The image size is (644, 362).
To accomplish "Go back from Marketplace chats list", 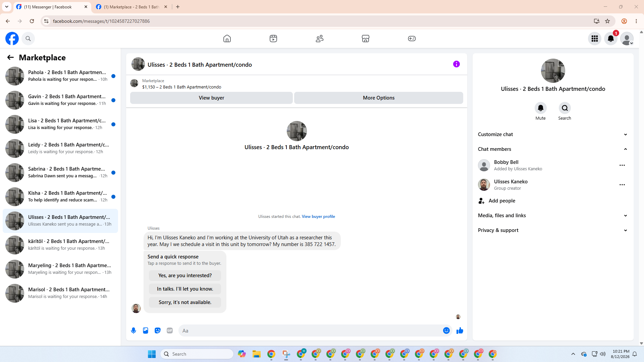I will tap(10, 58).
